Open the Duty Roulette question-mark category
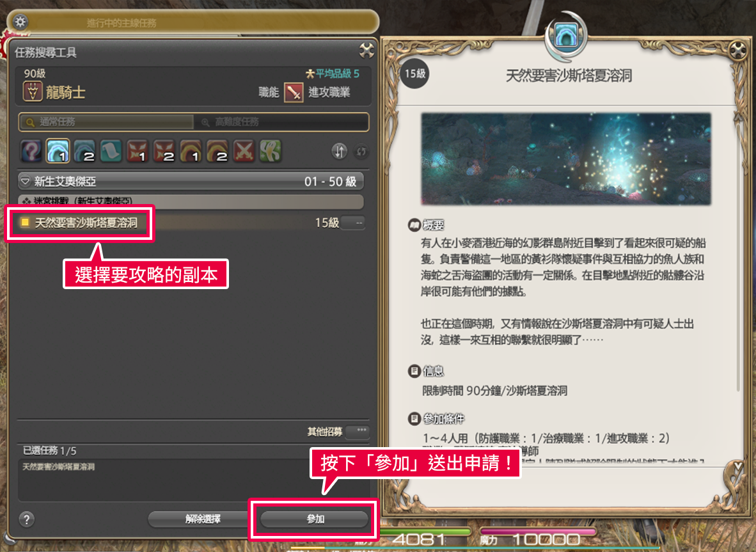The width and height of the screenshot is (756, 552). (x=31, y=151)
